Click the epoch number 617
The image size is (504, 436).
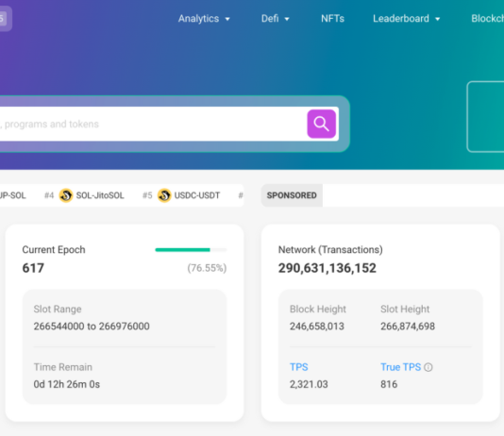(x=33, y=268)
